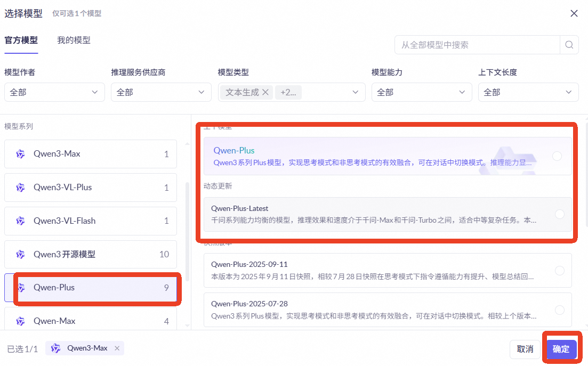Viewport: 588px width, 366px height.
Task: Click the Qwen-Plus-2025-09-11 model name
Action: (249, 264)
